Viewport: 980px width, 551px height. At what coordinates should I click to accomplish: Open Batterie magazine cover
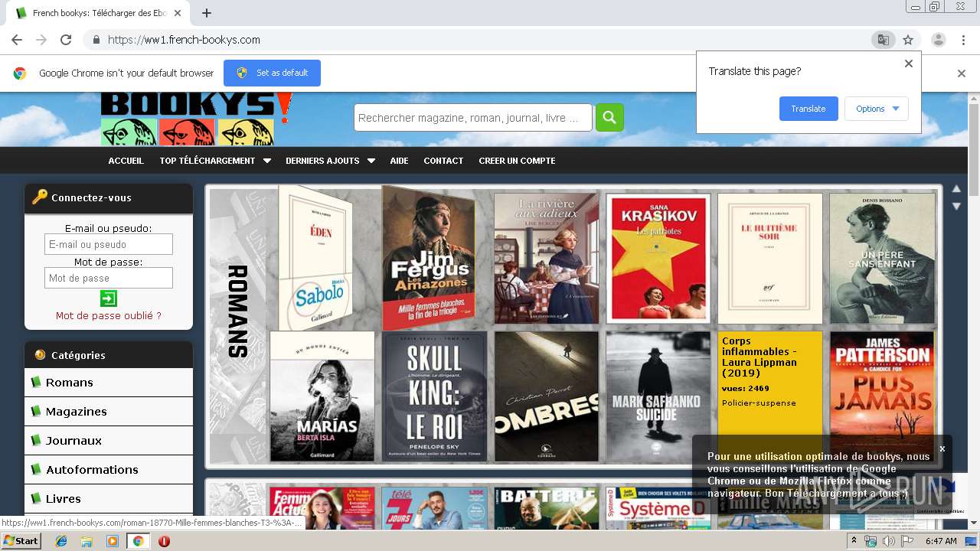[546, 507]
